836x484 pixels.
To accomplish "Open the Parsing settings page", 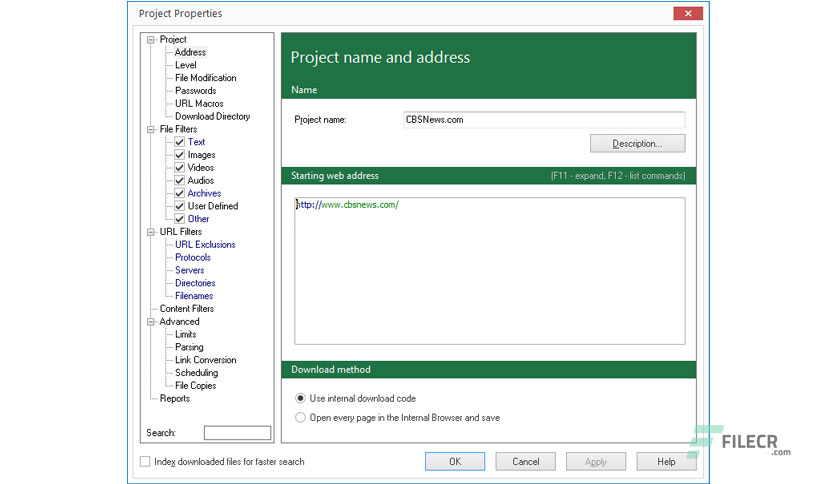I will (189, 347).
